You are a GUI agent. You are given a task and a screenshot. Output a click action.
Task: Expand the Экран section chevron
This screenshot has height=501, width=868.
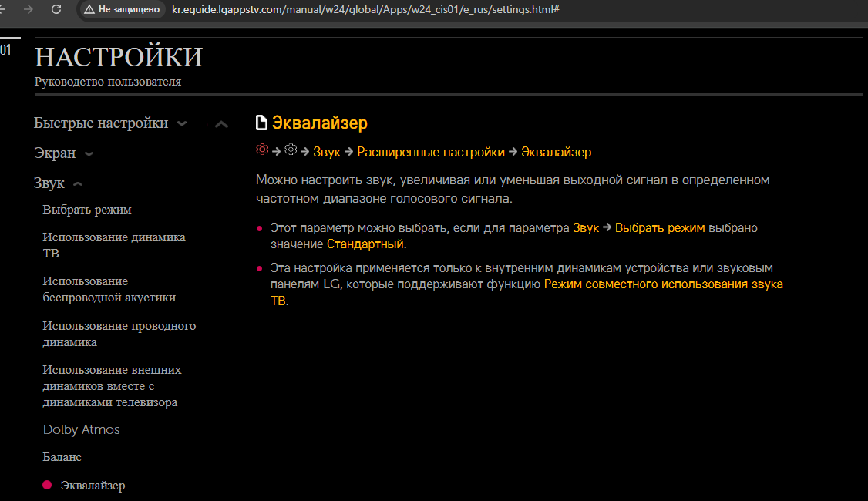(x=89, y=154)
